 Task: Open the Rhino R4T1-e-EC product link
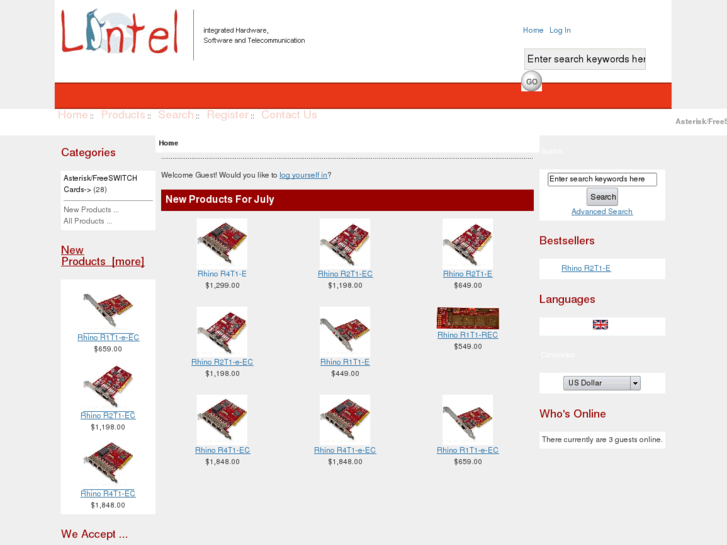coord(345,450)
